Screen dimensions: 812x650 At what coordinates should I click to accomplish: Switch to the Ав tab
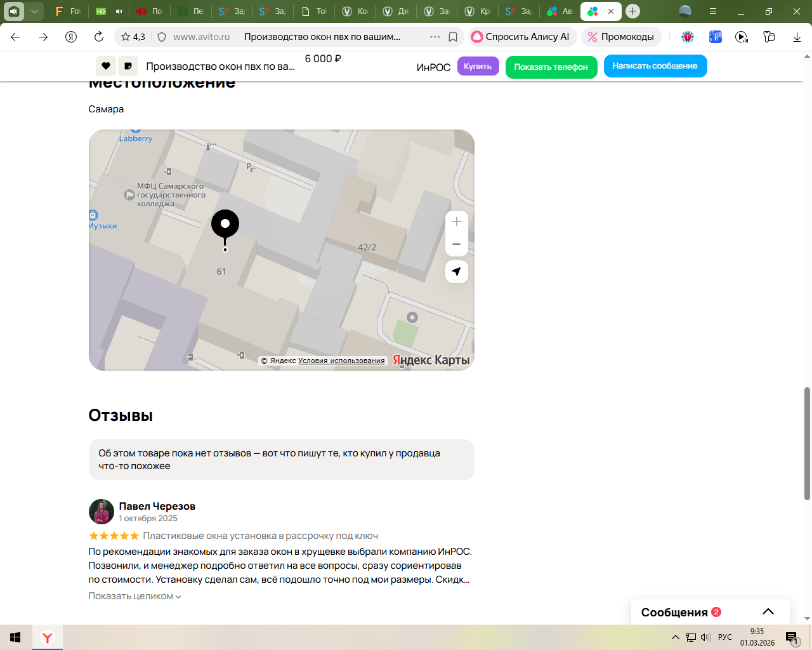(x=560, y=11)
